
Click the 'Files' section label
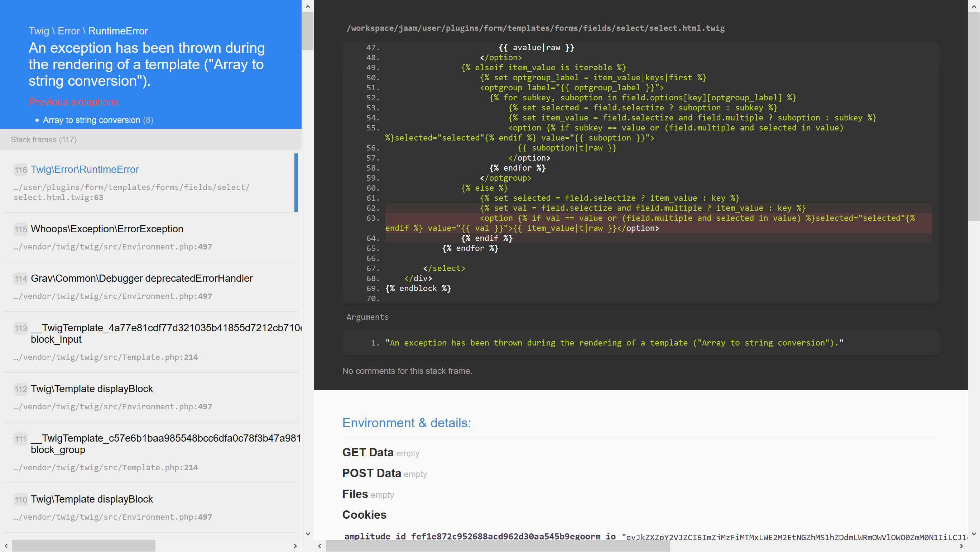pyautogui.click(x=355, y=494)
